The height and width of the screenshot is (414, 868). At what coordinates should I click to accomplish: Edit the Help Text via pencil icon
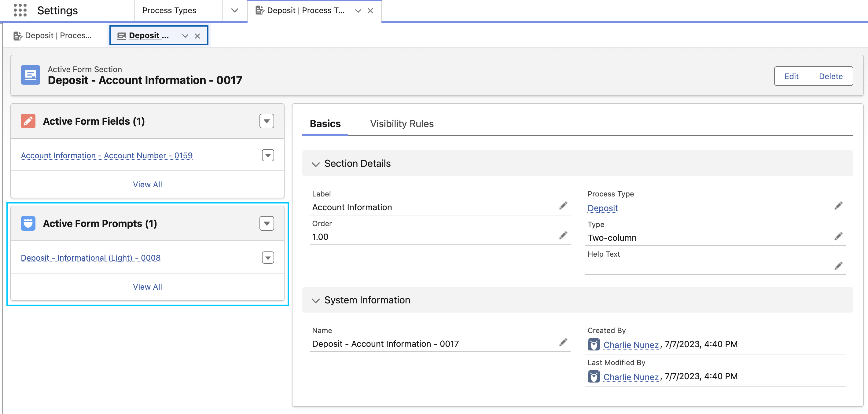click(838, 266)
